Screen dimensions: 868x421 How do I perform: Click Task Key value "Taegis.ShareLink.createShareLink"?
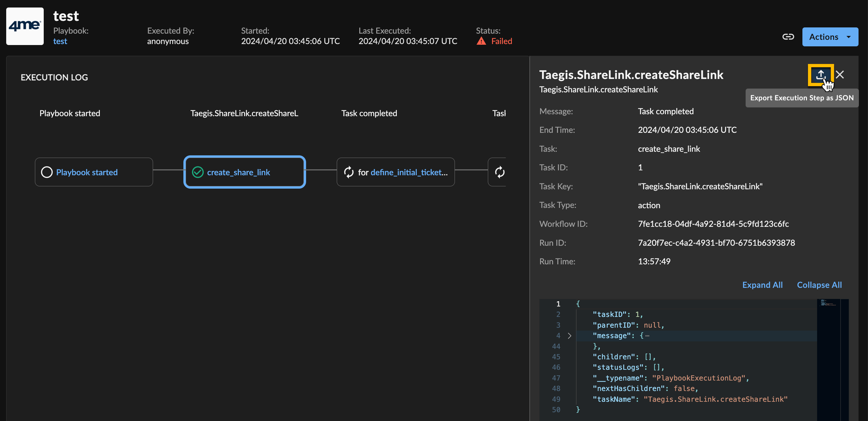(x=700, y=186)
